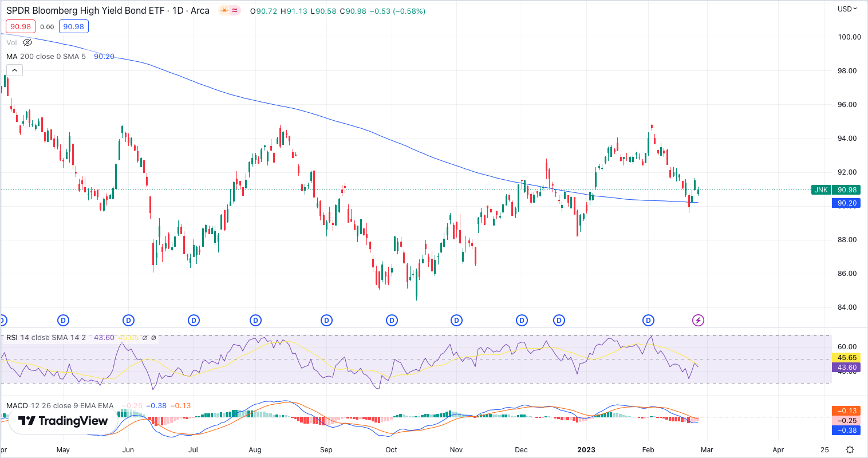
Task: Click the JNK 90.98 price label
Action: click(836, 189)
